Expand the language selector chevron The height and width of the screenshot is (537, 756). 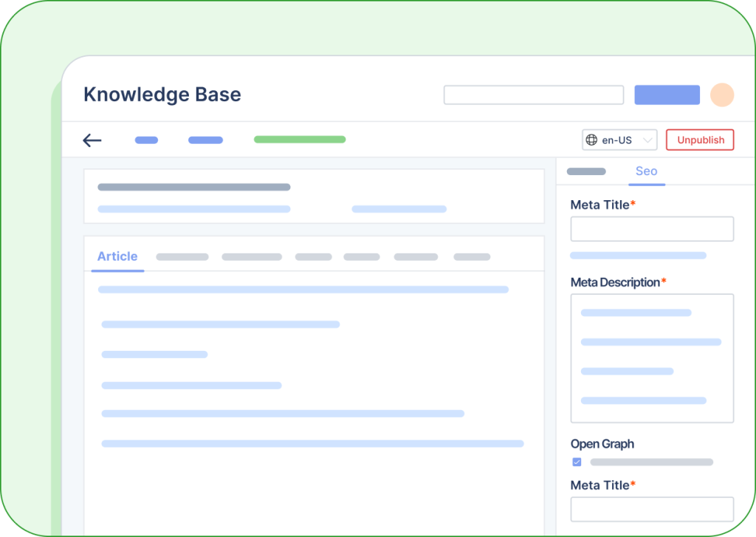click(645, 140)
